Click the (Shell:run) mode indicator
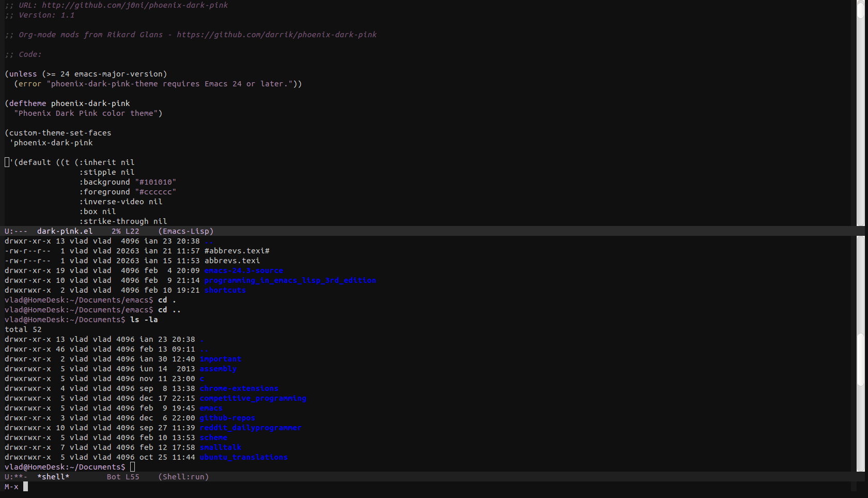 pos(183,477)
